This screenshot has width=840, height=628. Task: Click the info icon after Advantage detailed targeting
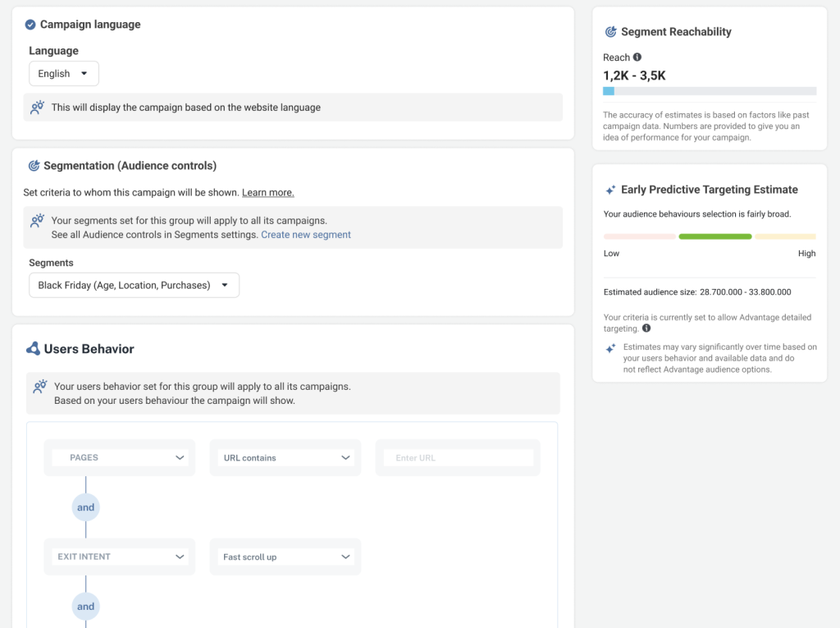(646, 328)
